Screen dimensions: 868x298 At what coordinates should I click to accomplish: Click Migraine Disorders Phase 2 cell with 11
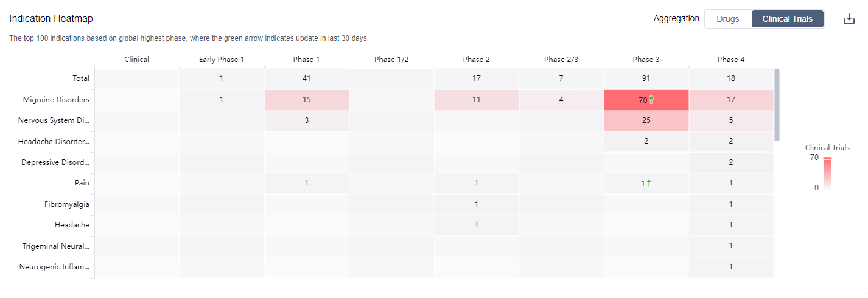pyautogui.click(x=476, y=100)
